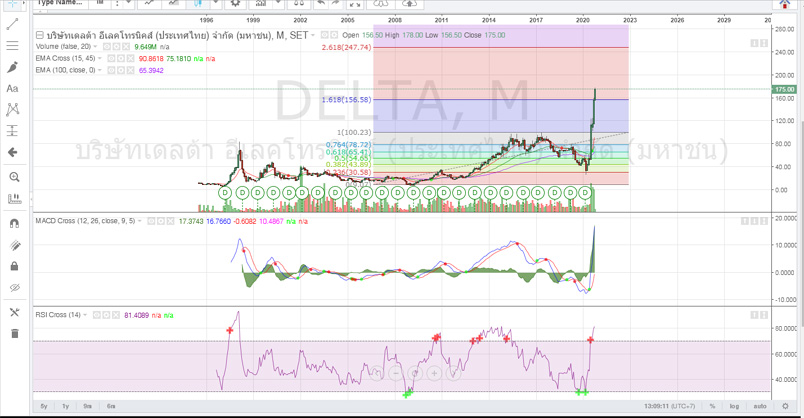Toggle auto scale button
This screenshot has height=418, width=804.
pos(760,406)
